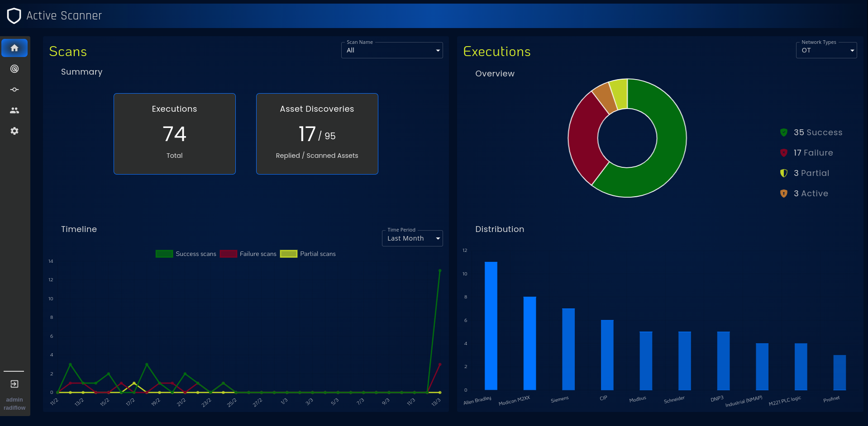This screenshot has height=426, width=868.
Task: Toggle Failure scans legend in Timeline
Action: [248, 254]
